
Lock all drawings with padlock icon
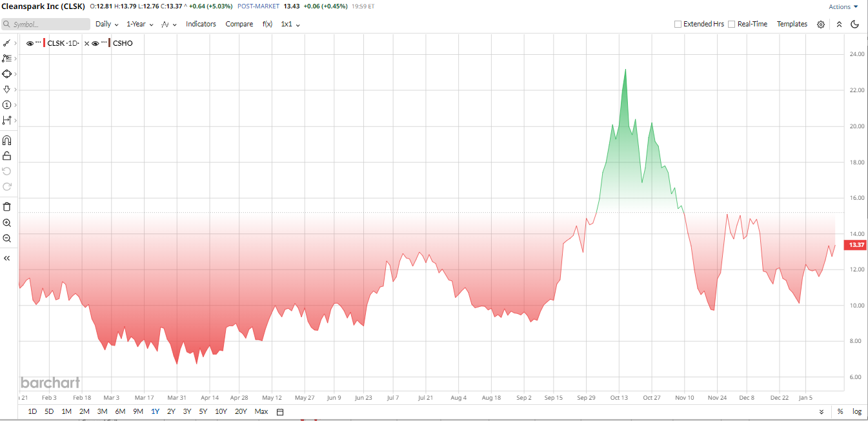pyautogui.click(x=7, y=156)
